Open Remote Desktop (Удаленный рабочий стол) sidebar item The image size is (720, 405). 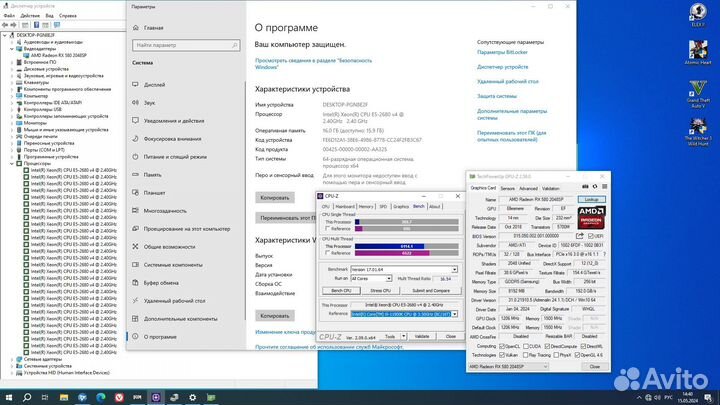tap(174, 301)
